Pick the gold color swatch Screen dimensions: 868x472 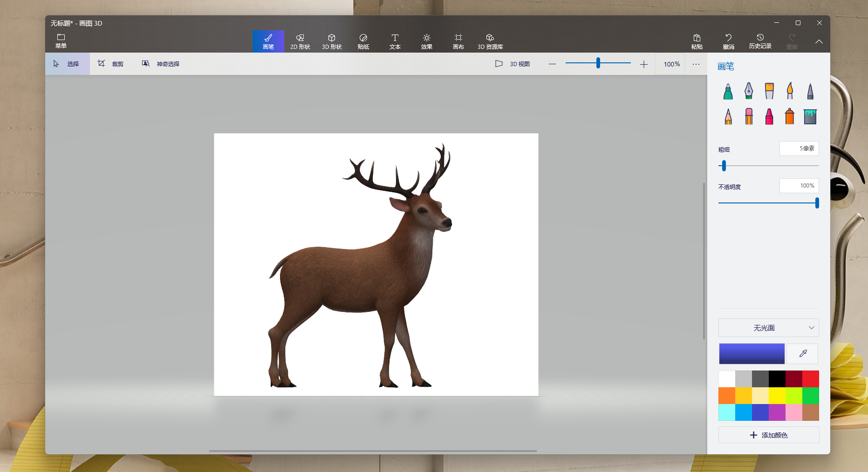pyautogui.click(x=744, y=396)
